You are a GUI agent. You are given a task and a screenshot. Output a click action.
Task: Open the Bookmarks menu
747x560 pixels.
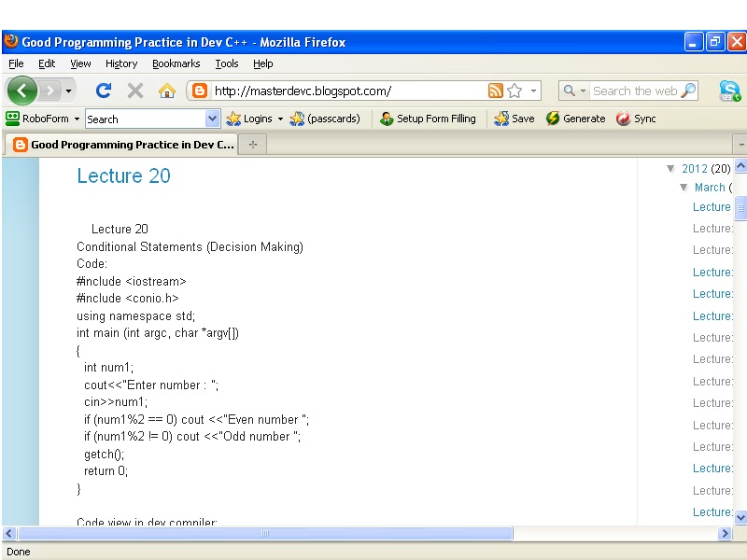(x=176, y=63)
